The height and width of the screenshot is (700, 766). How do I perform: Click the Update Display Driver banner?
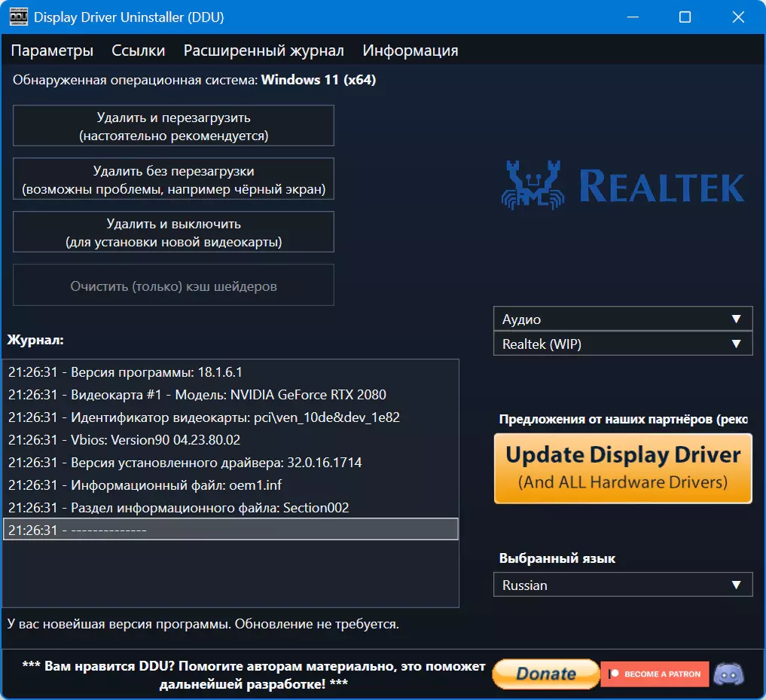(x=623, y=468)
